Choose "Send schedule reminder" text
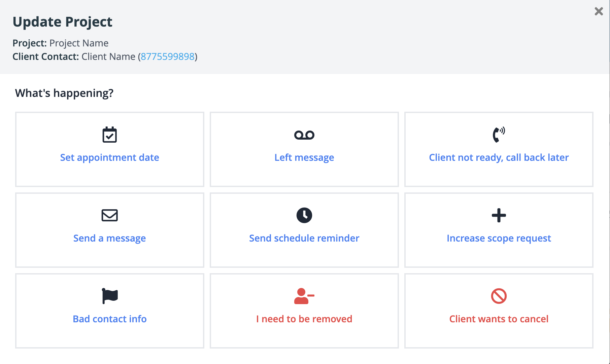610x364 pixels. point(304,238)
